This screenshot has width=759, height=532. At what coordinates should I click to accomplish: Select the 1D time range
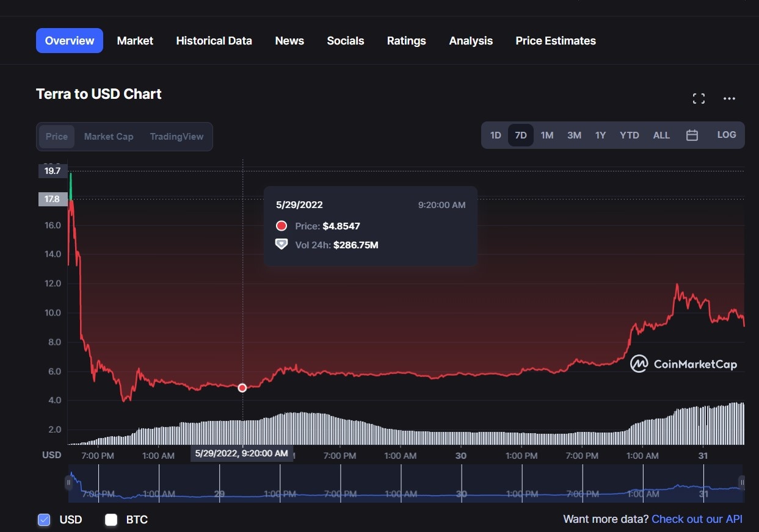[495, 135]
